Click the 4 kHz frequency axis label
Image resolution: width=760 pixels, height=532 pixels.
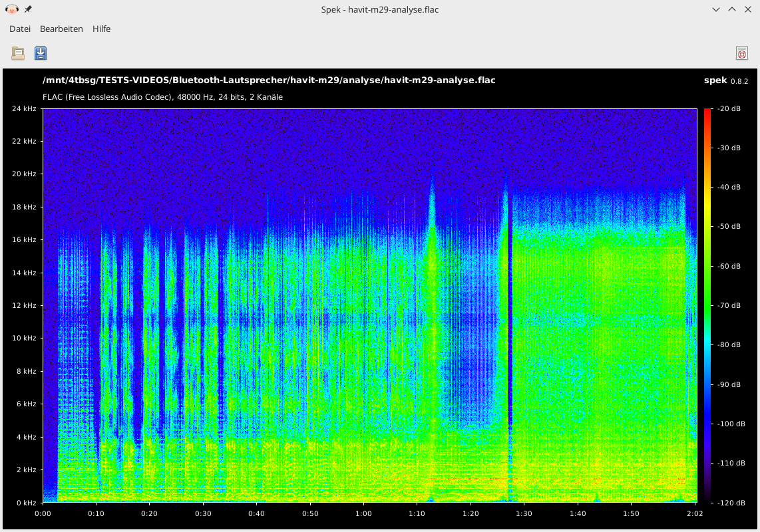(x=26, y=437)
